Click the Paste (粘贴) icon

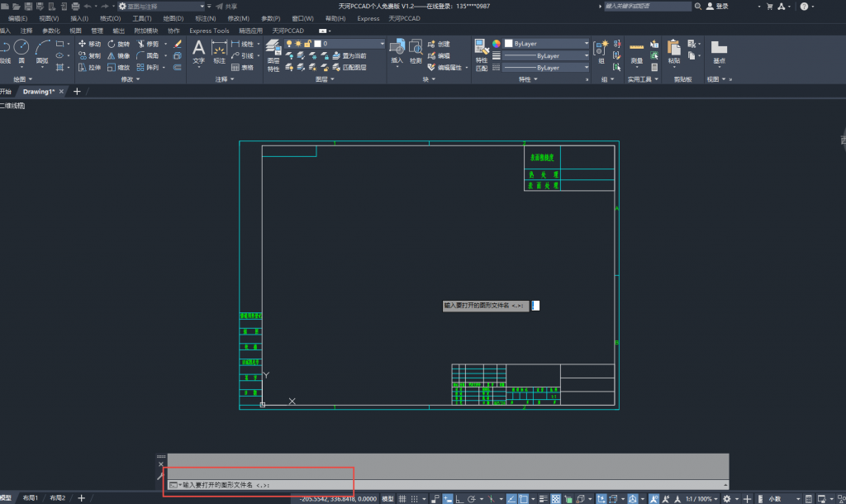point(674,52)
